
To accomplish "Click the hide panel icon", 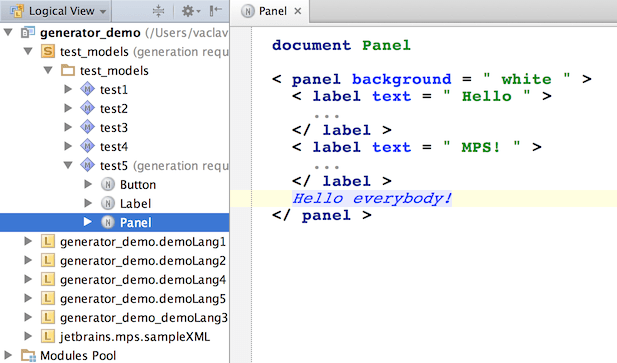I will [216, 11].
